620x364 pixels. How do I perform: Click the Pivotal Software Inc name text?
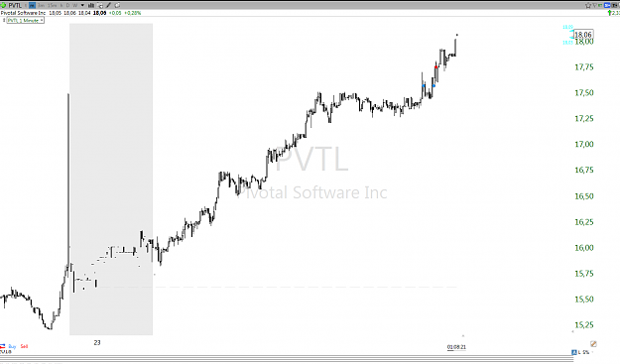pos(23,13)
